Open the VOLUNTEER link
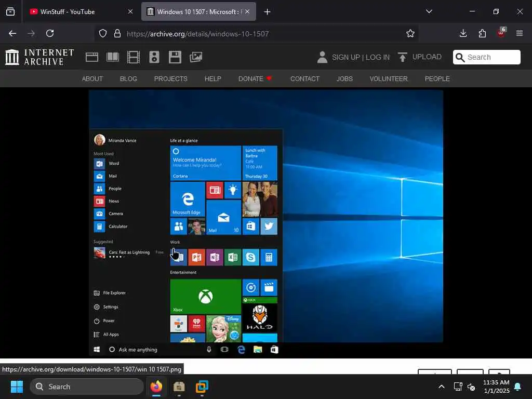Screen dimensions: 532x399 click(x=389, y=79)
